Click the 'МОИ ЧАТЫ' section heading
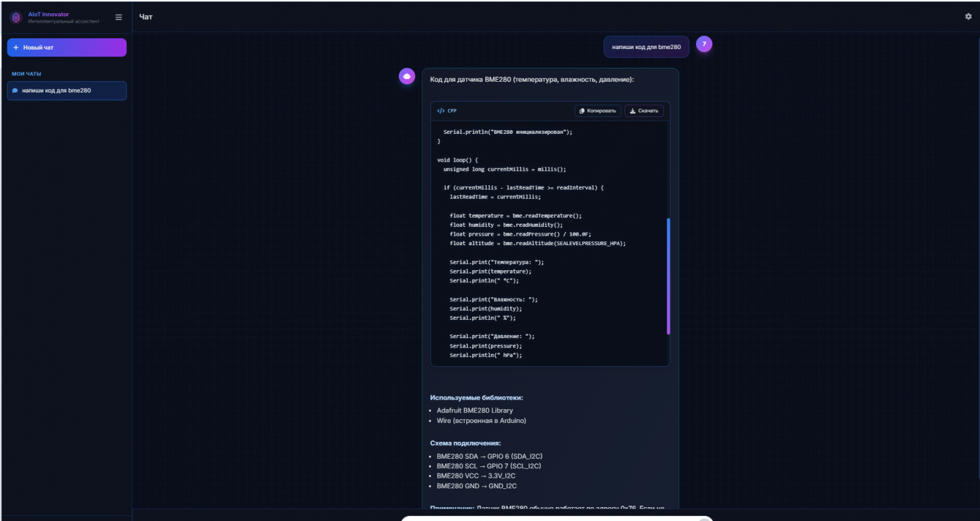980x521 pixels. tap(26, 74)
